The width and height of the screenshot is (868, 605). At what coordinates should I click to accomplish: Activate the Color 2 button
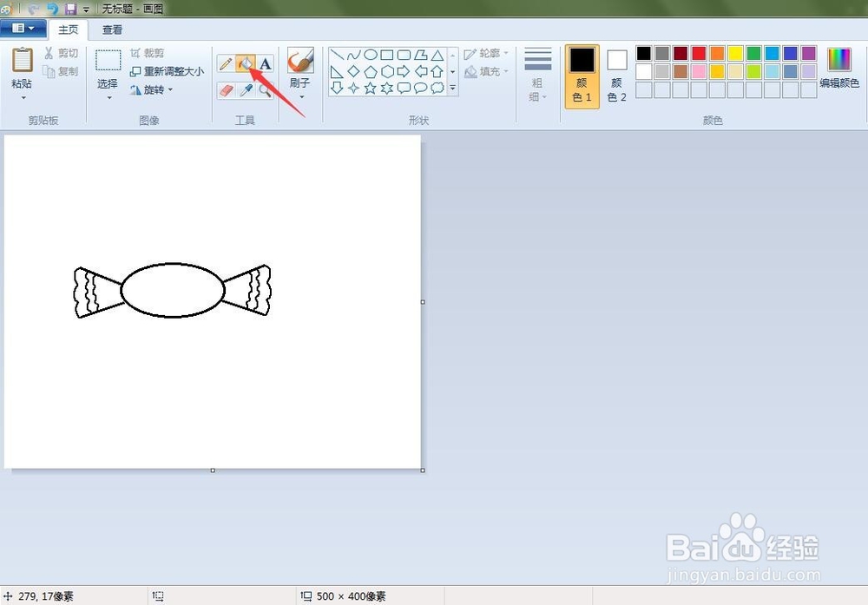coord(616,76)
